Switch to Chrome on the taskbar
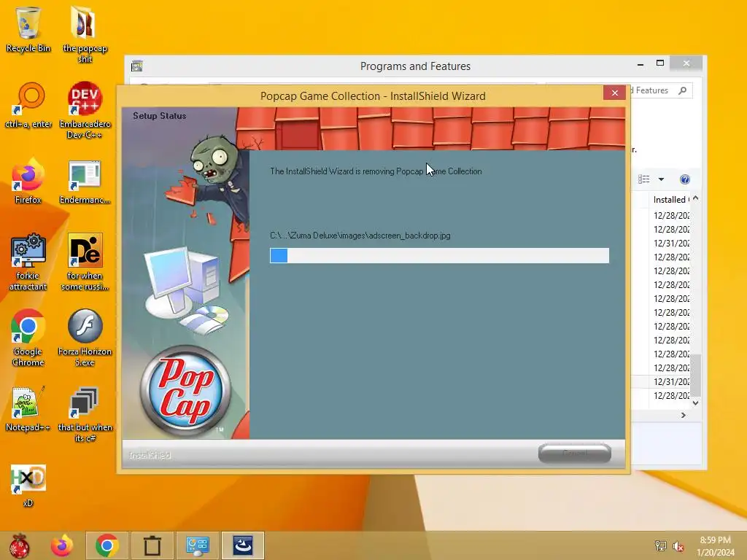Screen dimensions: 747x560 [107, 545]
